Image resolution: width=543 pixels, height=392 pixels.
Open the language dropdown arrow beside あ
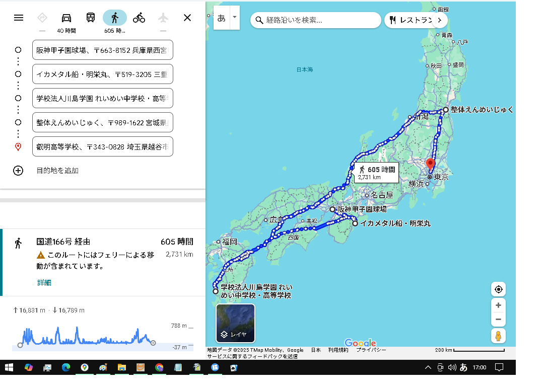[234, 17]
